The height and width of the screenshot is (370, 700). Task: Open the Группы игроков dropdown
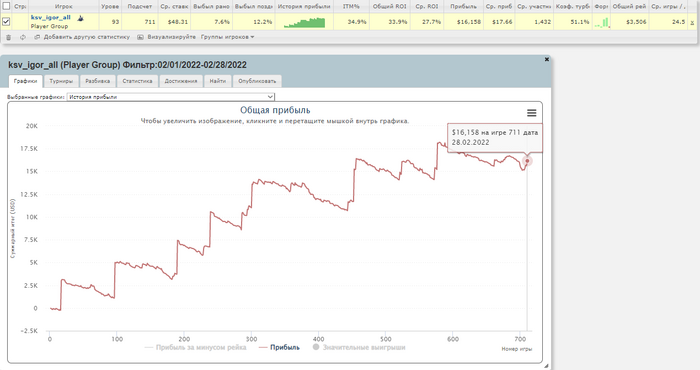[x=227, y=37]
